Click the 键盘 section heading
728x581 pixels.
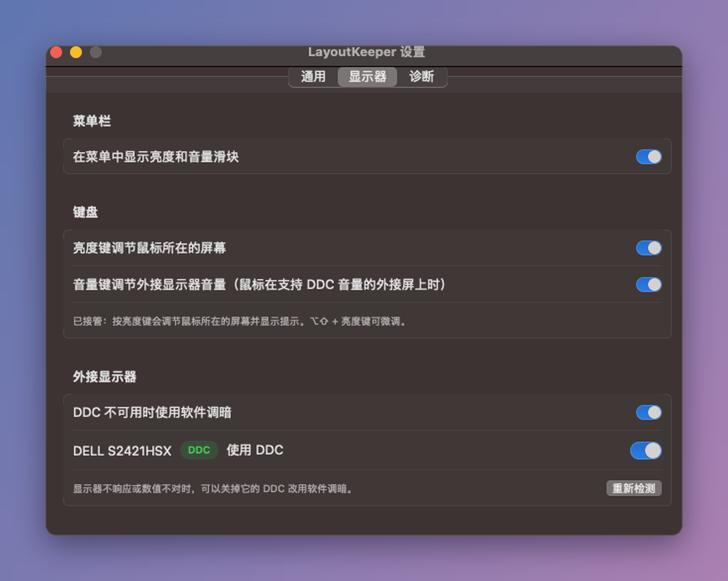click(x=85, y=212)
